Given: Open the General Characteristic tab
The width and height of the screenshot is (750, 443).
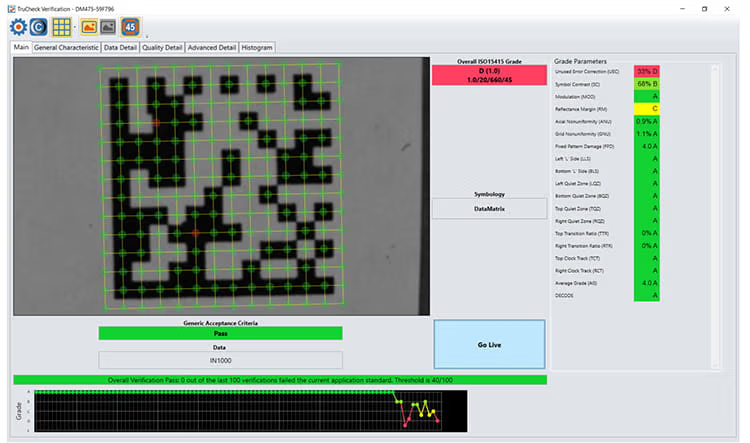Looking at the screenshot, I should point(66,47).
